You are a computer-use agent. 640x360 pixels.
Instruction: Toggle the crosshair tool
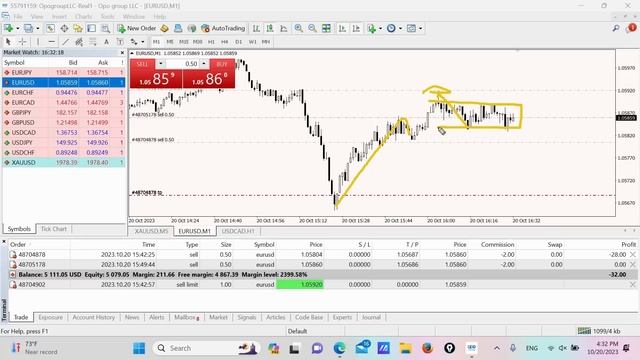[x=22, y=42]
